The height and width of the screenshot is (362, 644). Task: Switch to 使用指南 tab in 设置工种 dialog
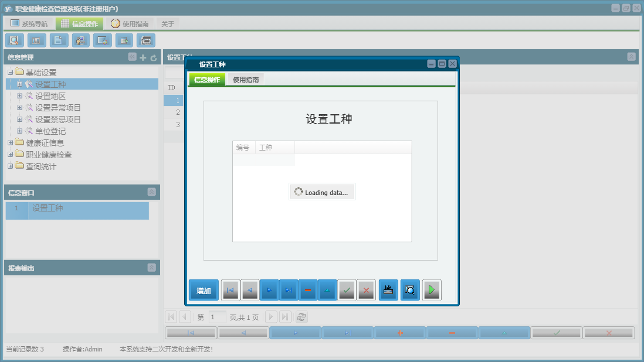(x=246, y=80)
